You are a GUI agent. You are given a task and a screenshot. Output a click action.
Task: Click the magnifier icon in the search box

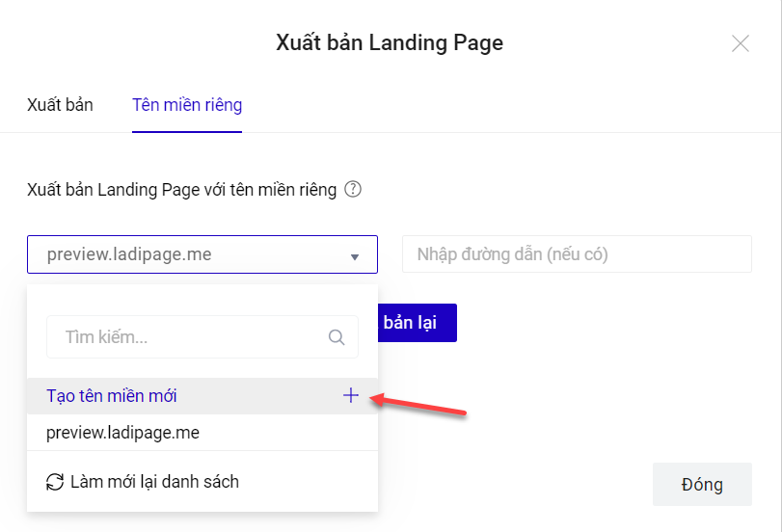coord(337,337)
